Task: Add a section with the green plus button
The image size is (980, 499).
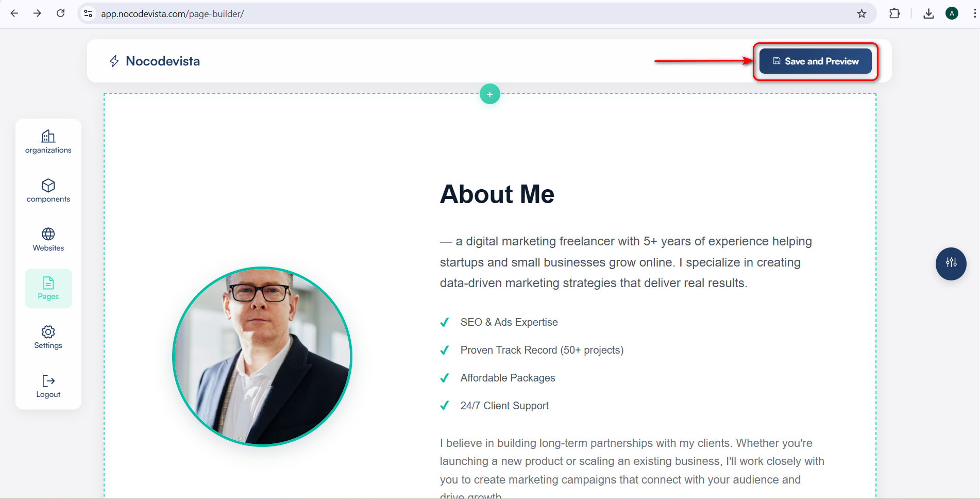Action: [x=490, y=94]
